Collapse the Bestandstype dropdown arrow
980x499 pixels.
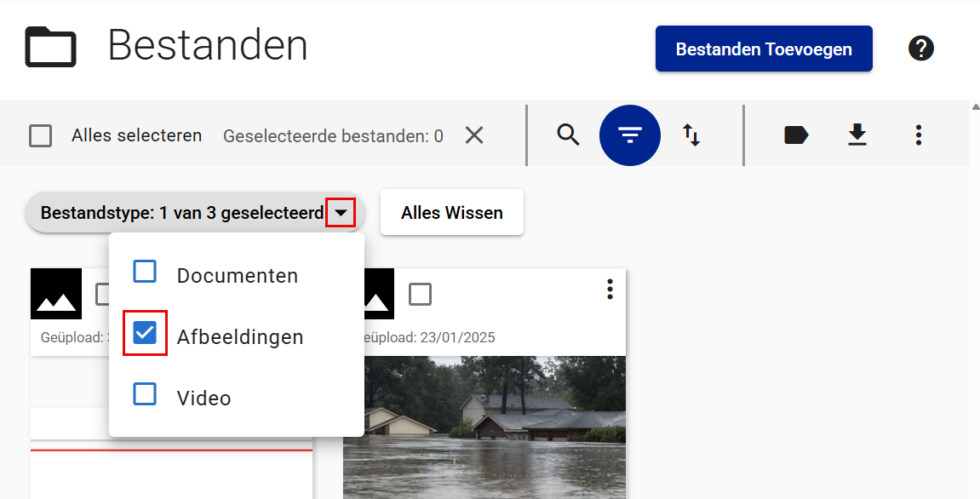click(x=341, y=213)
